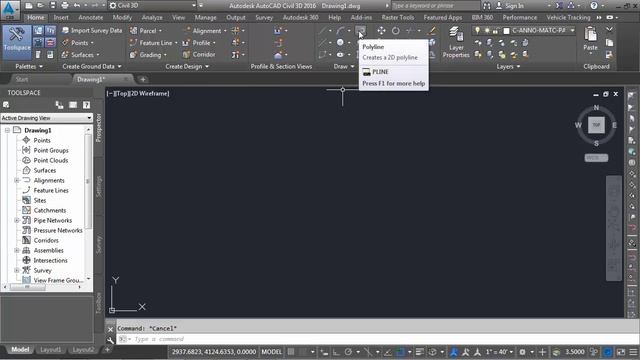Toggle layer lock padlock icon

(496, 31)
